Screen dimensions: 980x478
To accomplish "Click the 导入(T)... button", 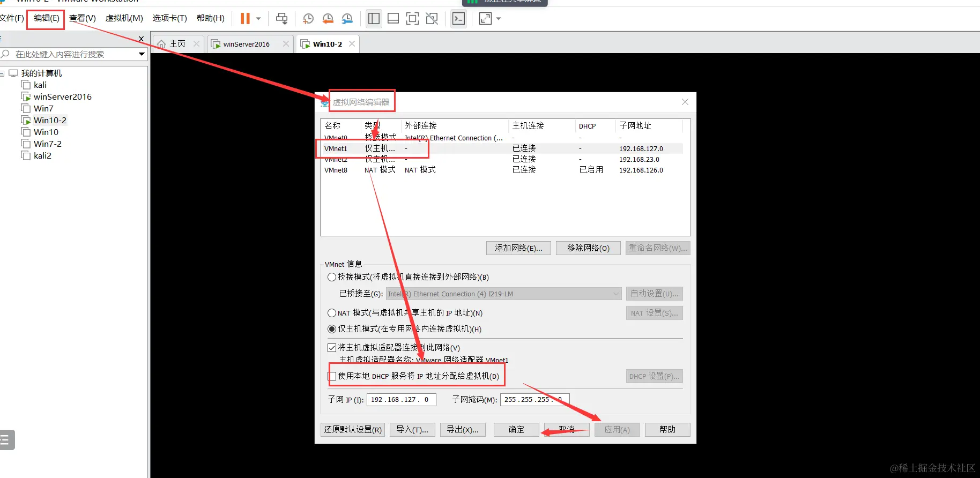I will click(412, 429).
